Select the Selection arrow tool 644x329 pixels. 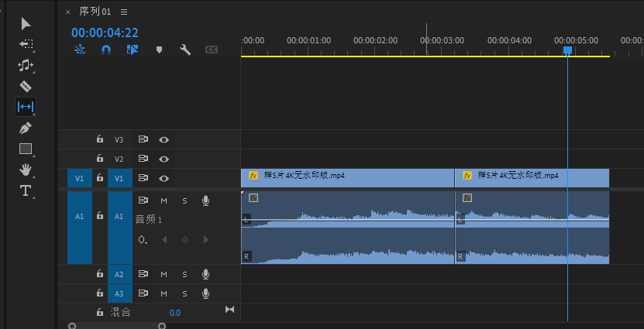click(26, 24)
